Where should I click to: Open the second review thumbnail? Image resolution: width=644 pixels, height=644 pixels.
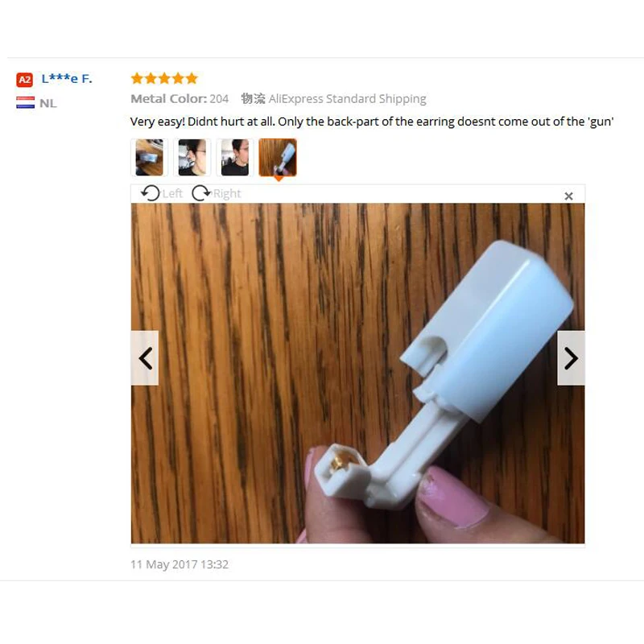[x=192, y=158]
